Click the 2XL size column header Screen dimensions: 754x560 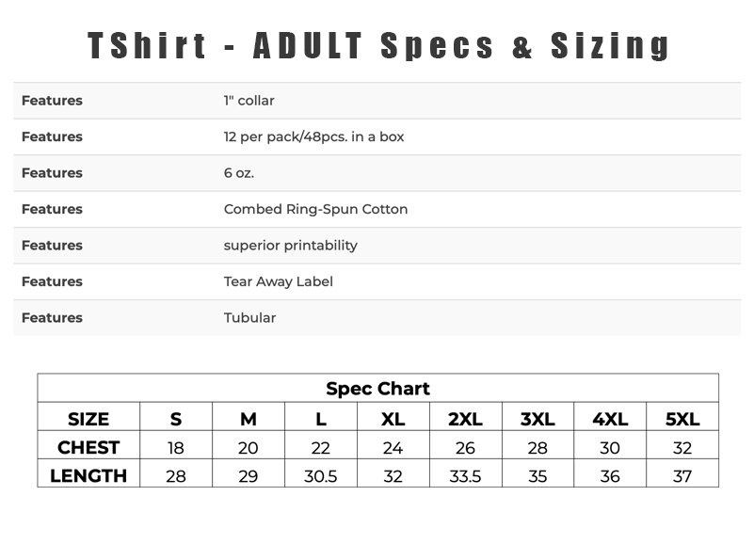(465, 419)
